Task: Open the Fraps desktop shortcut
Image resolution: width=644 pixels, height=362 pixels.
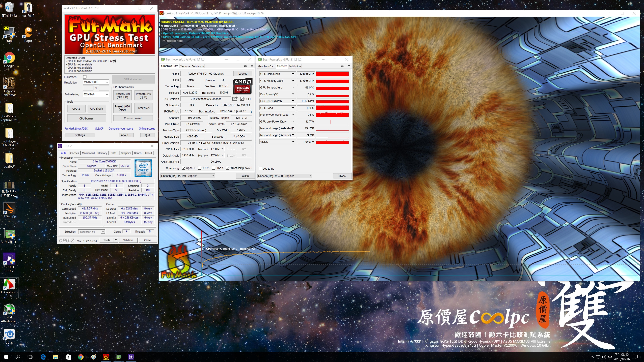Action: (9, 34)
